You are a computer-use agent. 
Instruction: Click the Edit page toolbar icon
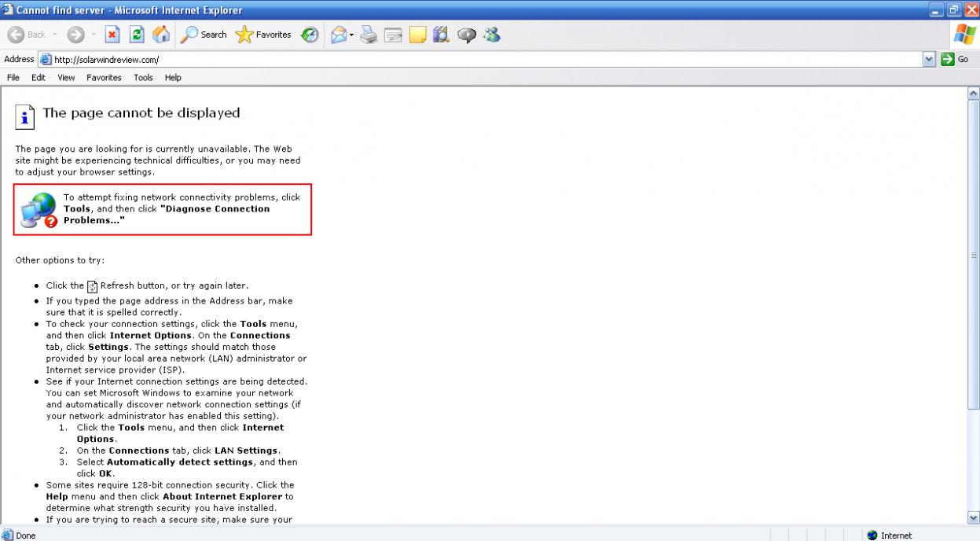[x=393, y=35]
